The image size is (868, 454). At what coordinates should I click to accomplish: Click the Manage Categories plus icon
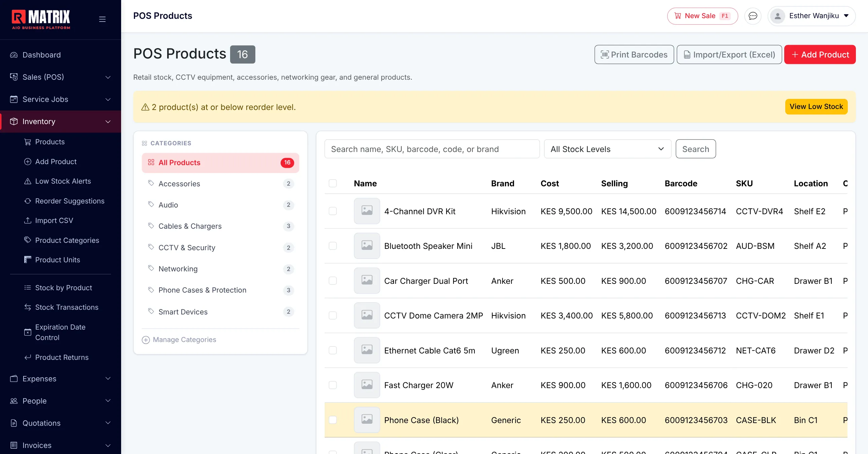click(146, 340)
